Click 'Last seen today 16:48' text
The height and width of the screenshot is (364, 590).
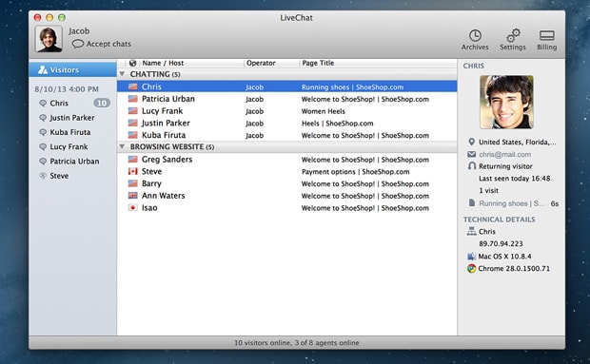click(x=515, y=179)
